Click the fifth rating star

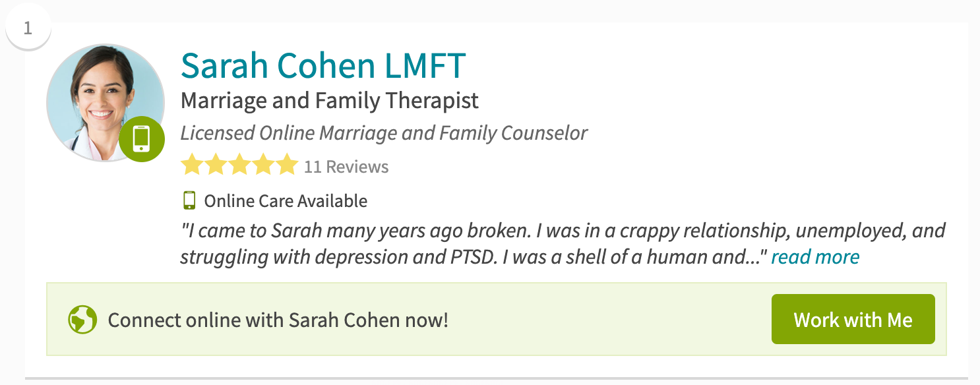click(287, 166)
